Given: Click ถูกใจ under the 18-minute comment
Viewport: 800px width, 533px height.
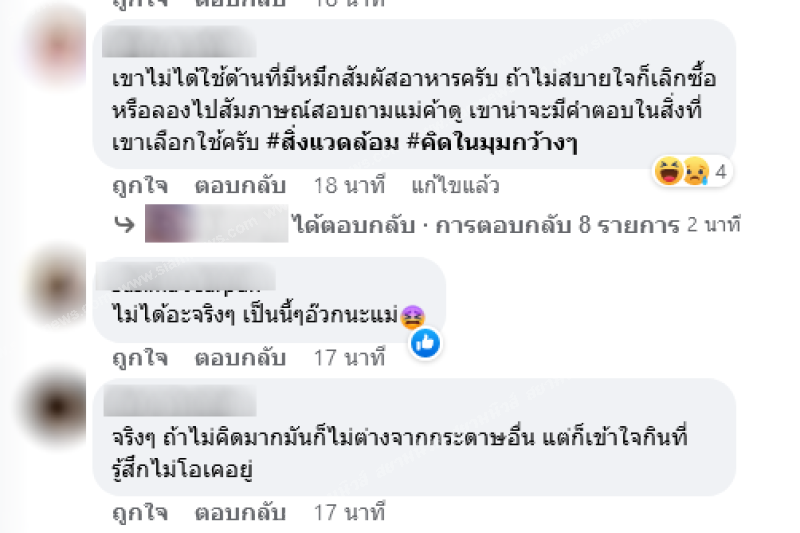Looking at the screenshot, I should click(x=140, y=186).
